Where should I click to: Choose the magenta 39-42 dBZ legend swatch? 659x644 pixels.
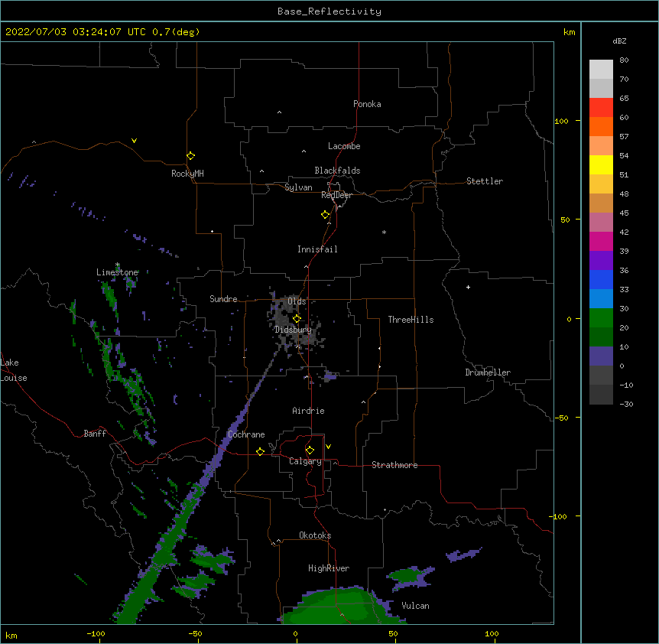point(601,241)
